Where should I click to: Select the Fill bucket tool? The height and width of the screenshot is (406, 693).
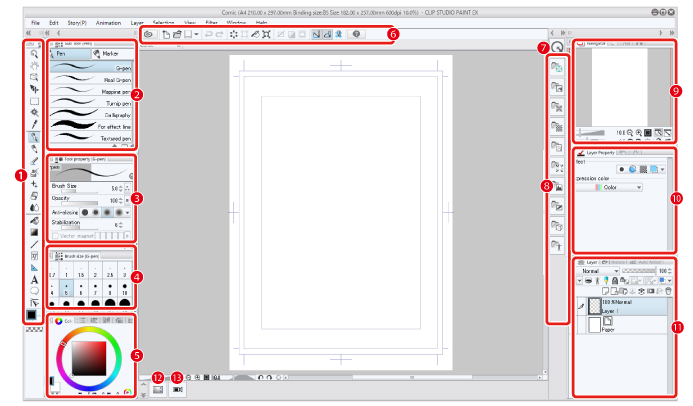[34, 220]
